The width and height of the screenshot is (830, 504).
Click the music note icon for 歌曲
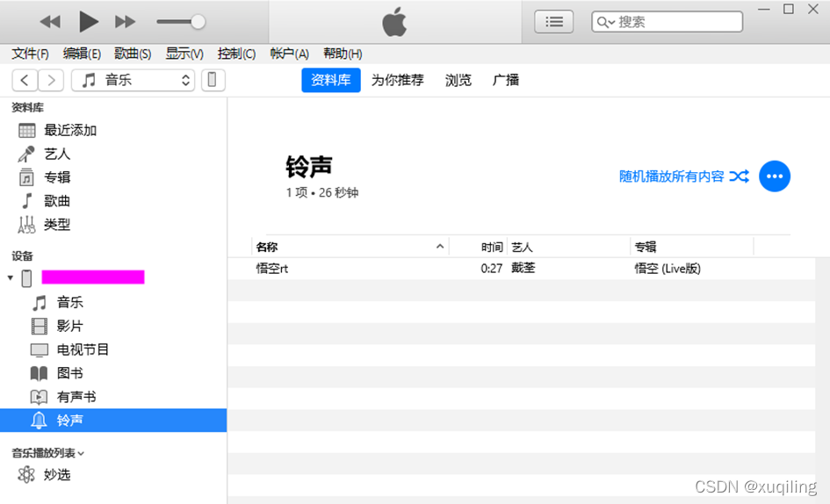tap(26, 201)
